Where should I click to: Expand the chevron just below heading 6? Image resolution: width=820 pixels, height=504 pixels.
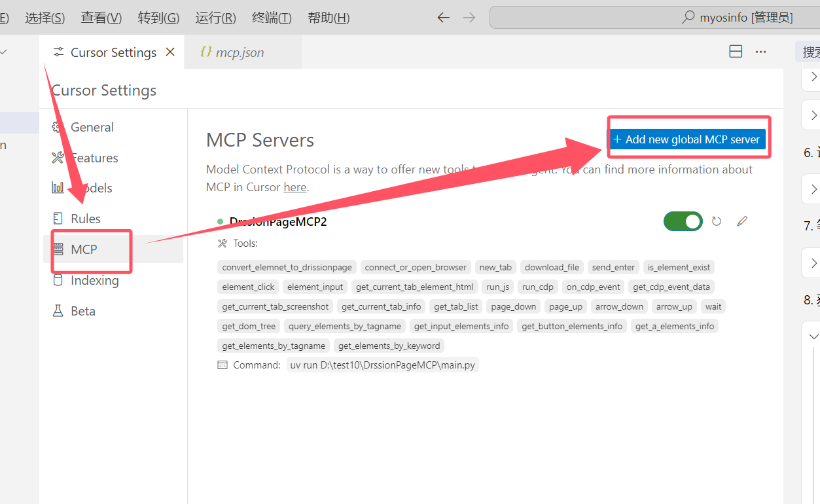tap(813, 189)
